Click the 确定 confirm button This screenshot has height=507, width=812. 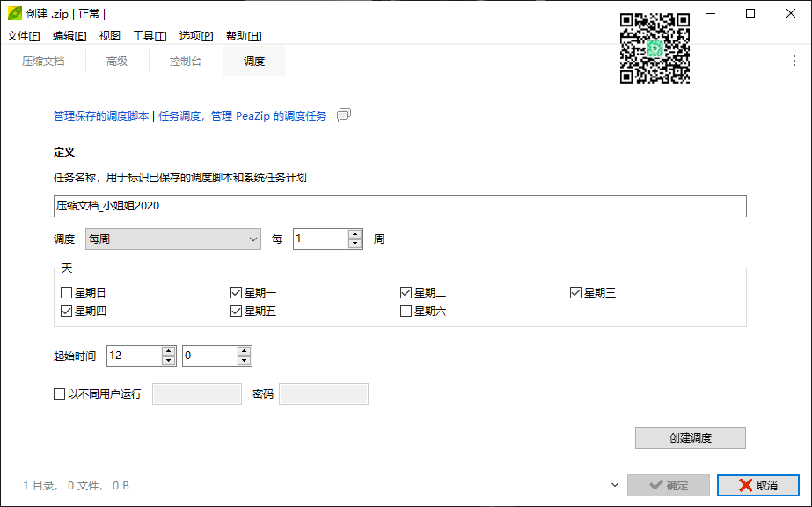pos(669,485)
